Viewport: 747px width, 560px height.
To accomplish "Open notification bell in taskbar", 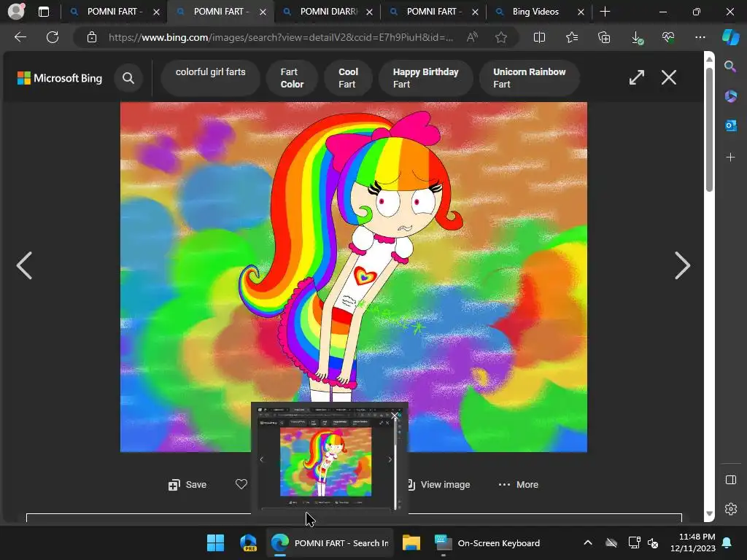I will tap(727, 542).
